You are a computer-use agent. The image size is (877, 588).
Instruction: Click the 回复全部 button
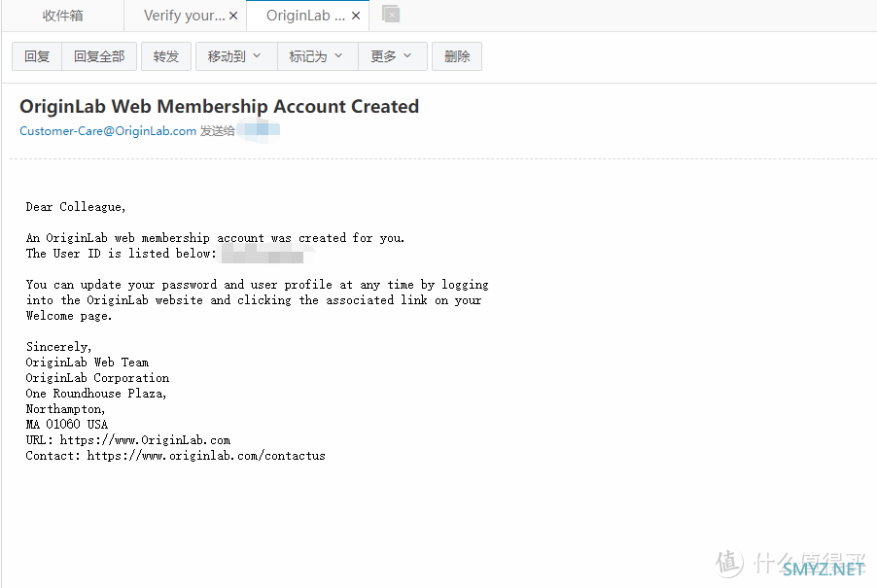99,56
